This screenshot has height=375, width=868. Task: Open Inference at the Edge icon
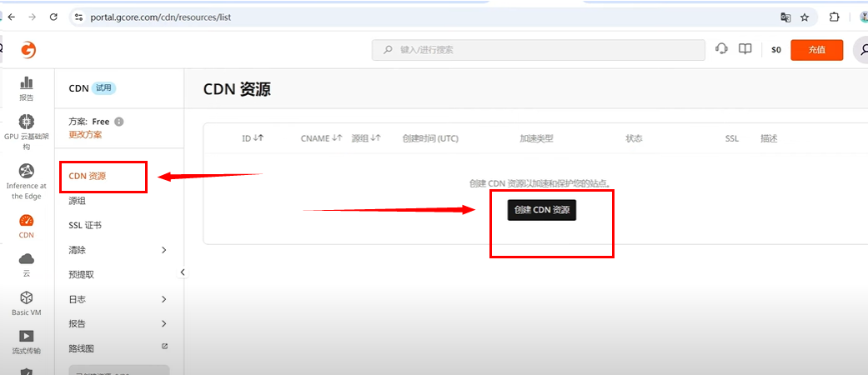click(26, 170)
